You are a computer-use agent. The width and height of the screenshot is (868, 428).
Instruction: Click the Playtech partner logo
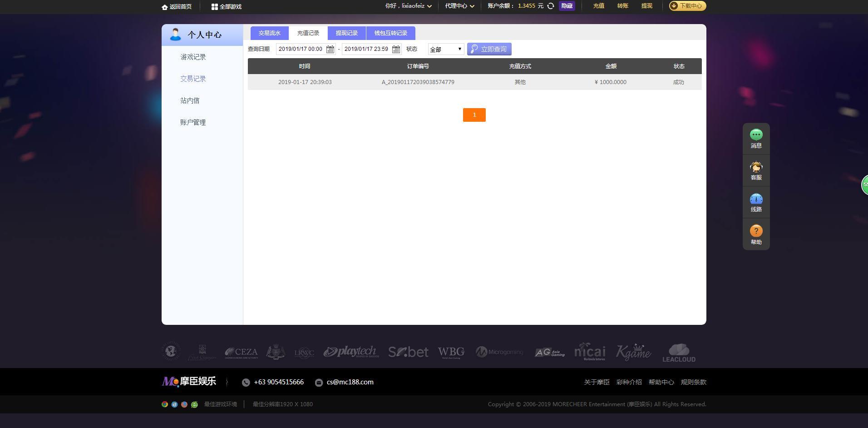[351, 352]
